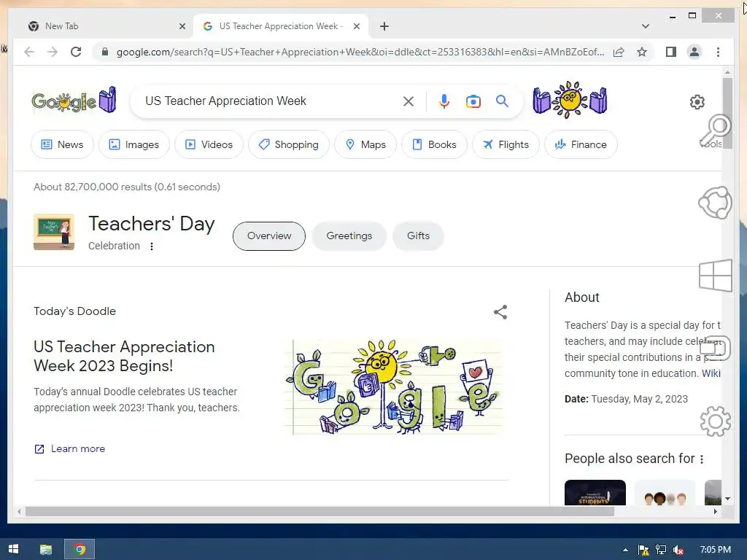Select the Images filter

coord(134,144)
